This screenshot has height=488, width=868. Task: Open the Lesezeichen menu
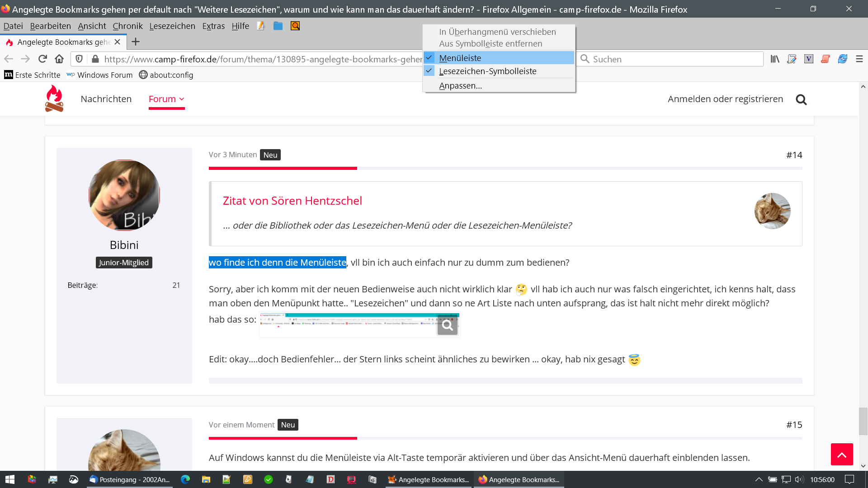(172, 26)
